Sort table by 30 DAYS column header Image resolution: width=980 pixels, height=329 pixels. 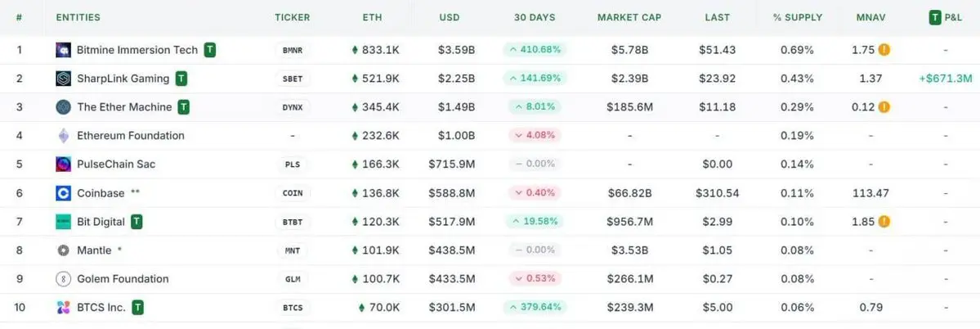coord(535,17)
